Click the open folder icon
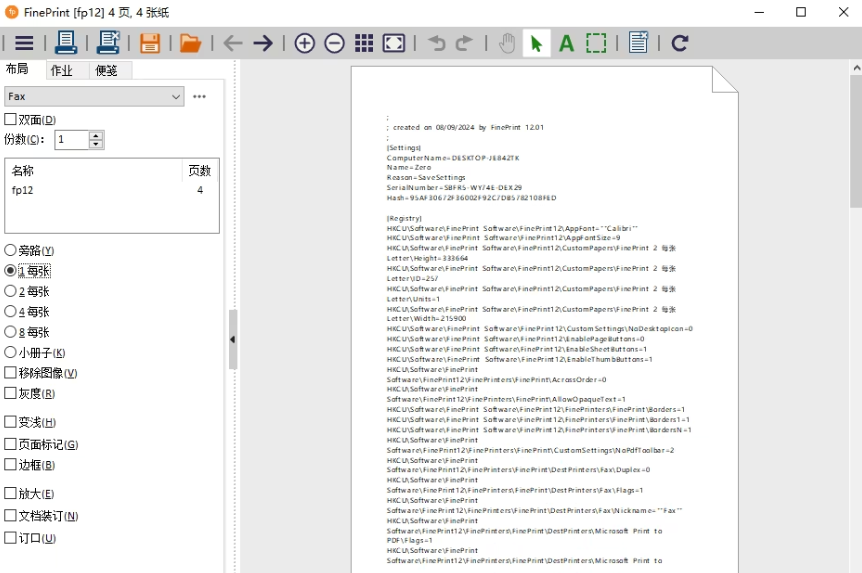 click(191, 43)
